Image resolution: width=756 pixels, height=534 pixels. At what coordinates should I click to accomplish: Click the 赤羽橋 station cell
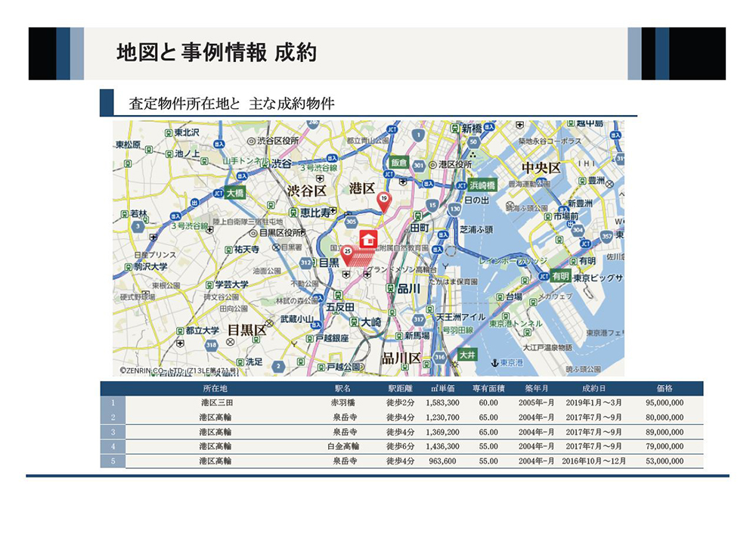(x=342, y=403)
